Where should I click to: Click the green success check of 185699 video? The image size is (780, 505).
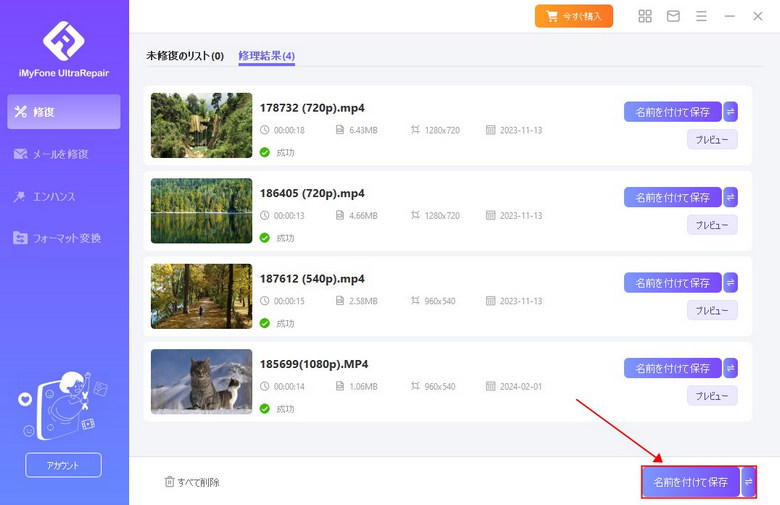coord(265,409)
